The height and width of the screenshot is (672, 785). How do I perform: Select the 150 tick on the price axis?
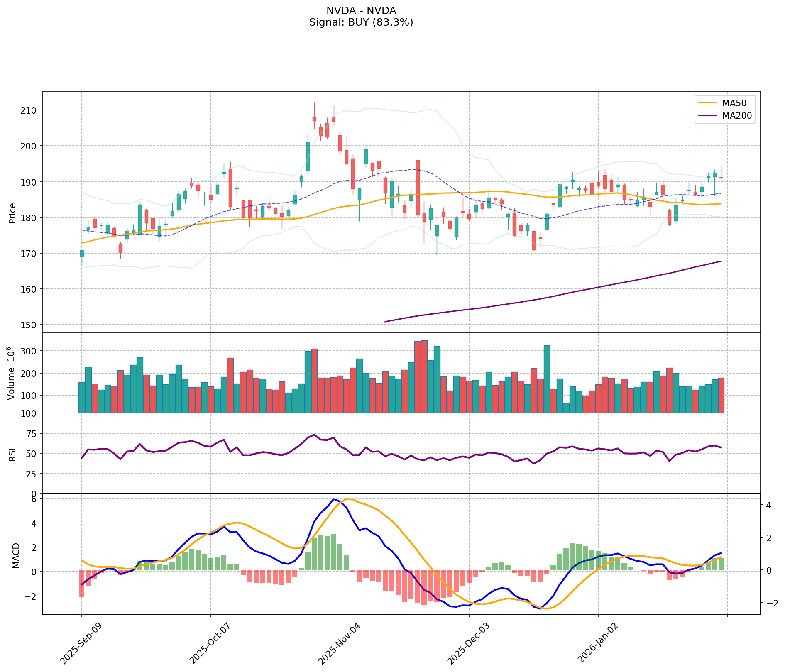[x=30, y=325]
